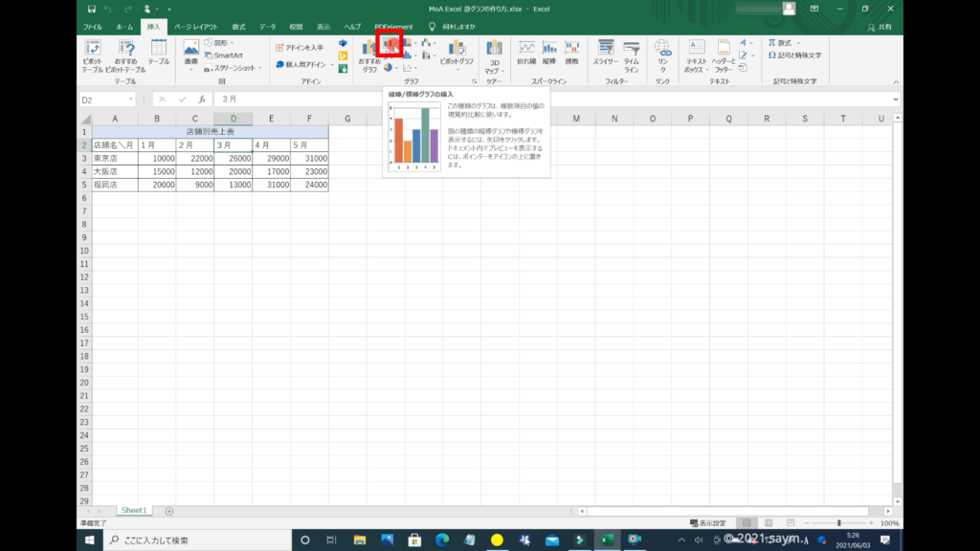Add a new sheet next to Sheet1
Screen dimensions: 980x551
point(169,512)
